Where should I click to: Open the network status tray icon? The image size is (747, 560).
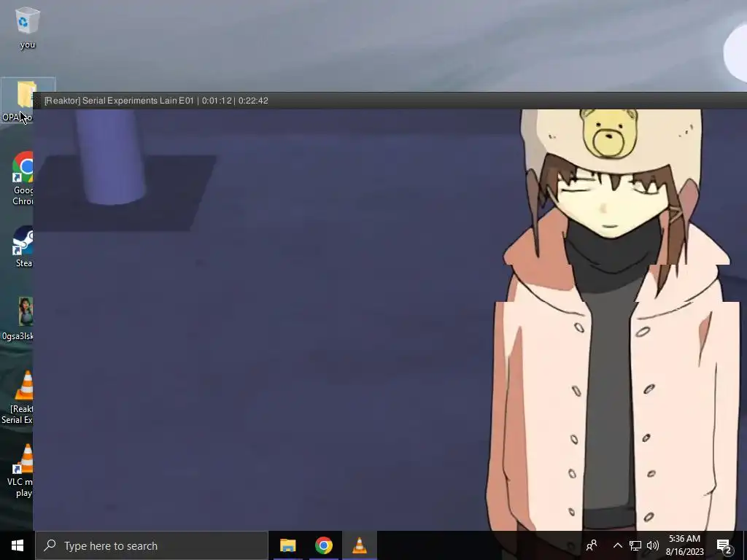(635, 545)
